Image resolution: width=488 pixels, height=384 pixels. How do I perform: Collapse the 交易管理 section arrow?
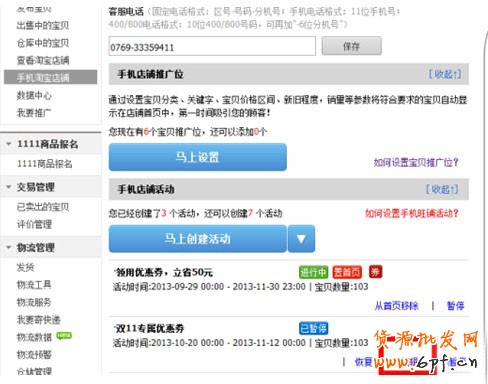click(x=9, y=187)
